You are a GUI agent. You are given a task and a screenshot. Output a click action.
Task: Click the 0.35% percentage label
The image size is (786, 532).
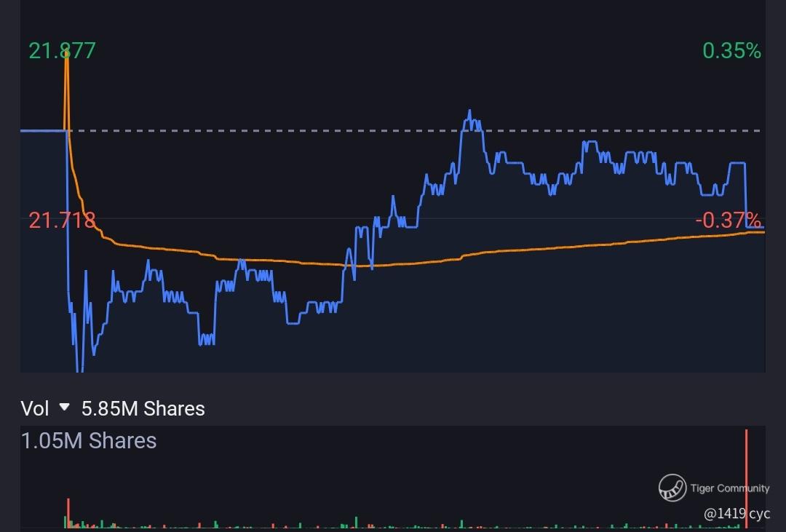click(731, 51)
